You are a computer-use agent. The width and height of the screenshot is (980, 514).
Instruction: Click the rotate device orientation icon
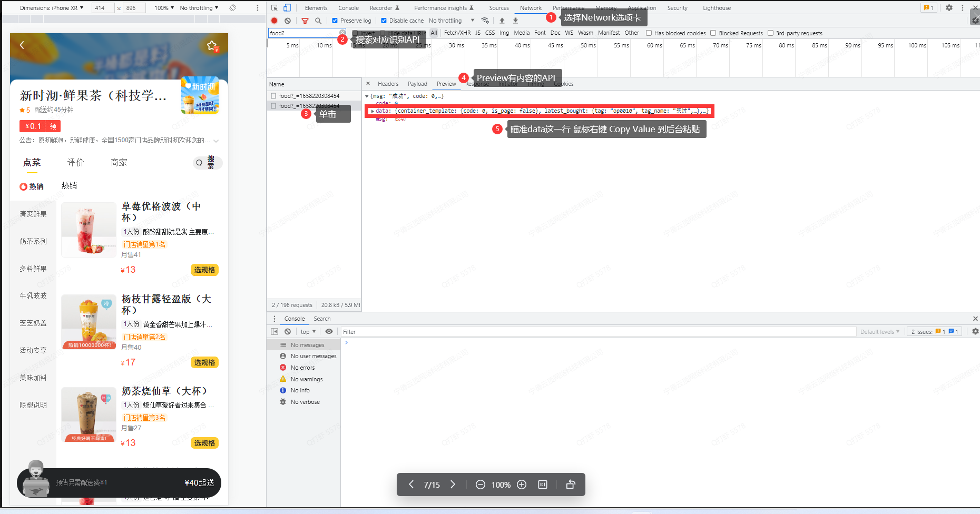click(x=232, y=8)
